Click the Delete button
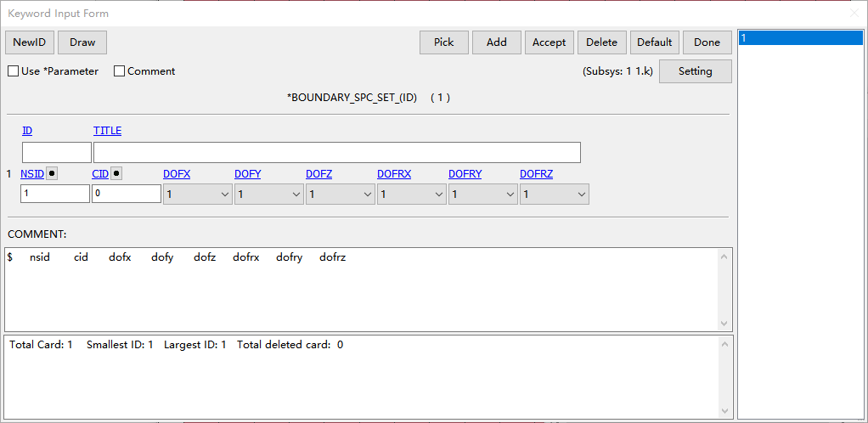This screenshot has width=868, height=423. point(601,42)
